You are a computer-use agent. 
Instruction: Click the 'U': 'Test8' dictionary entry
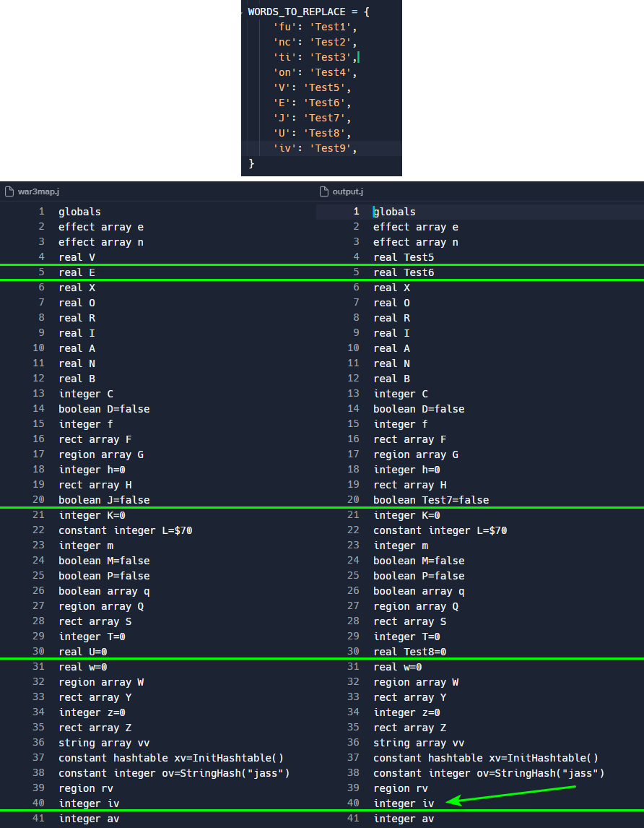(312, 133)
